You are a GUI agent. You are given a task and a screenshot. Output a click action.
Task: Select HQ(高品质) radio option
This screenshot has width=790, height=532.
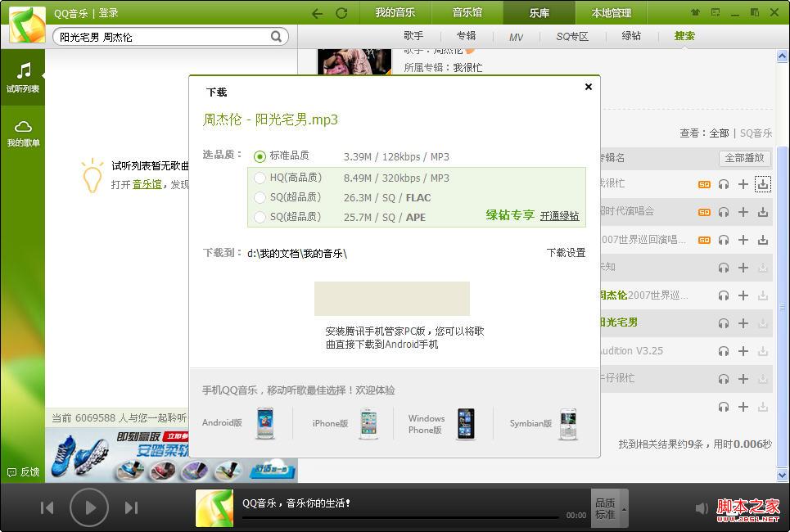260,178
